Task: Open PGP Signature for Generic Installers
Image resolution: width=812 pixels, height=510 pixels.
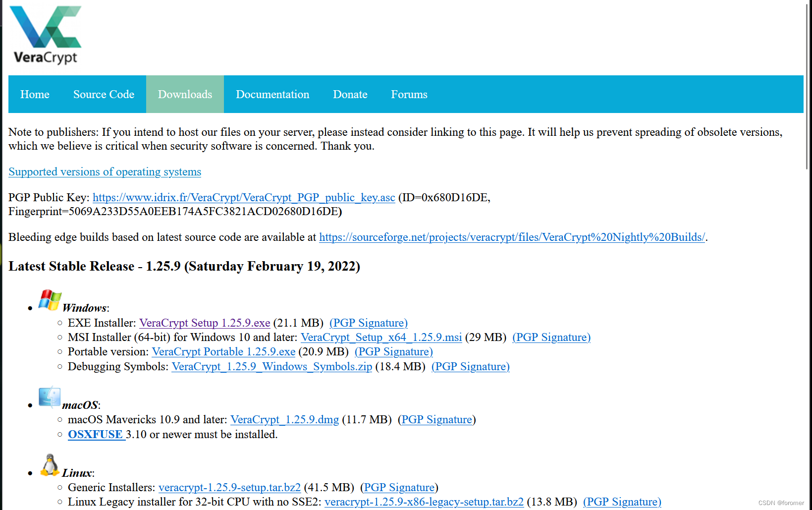Action: pyautogui.click(x=399, y=487)
